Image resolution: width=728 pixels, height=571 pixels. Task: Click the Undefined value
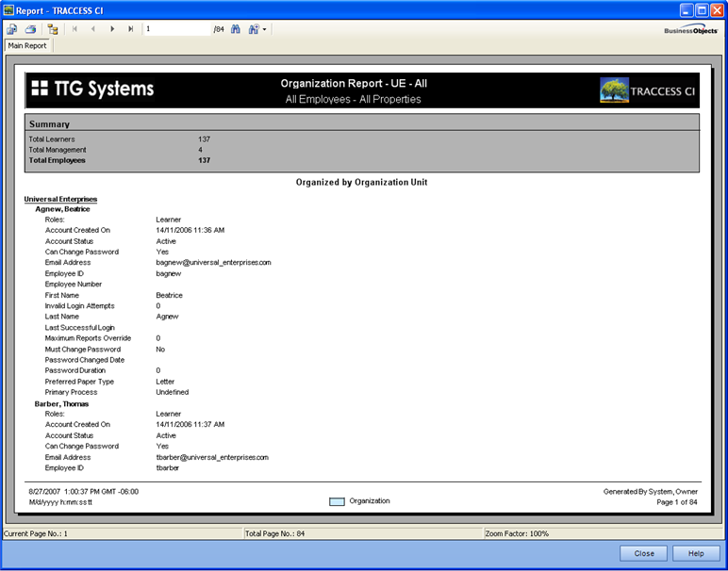point(173,392)
